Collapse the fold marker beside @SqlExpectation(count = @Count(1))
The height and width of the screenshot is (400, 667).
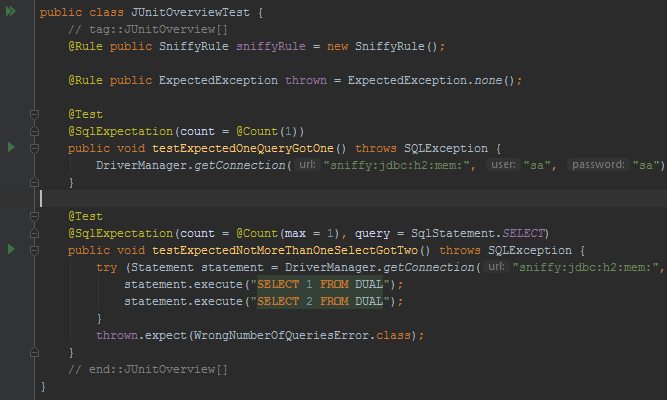click(x=34, y=131)
